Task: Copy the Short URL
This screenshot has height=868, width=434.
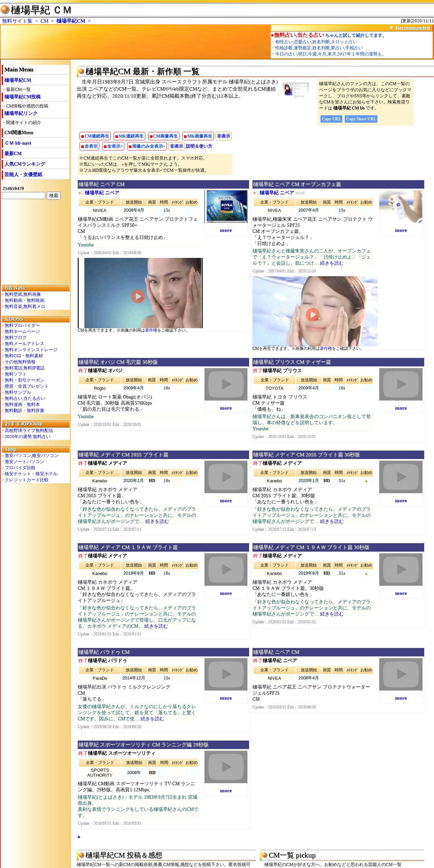Action: [361, 119]
